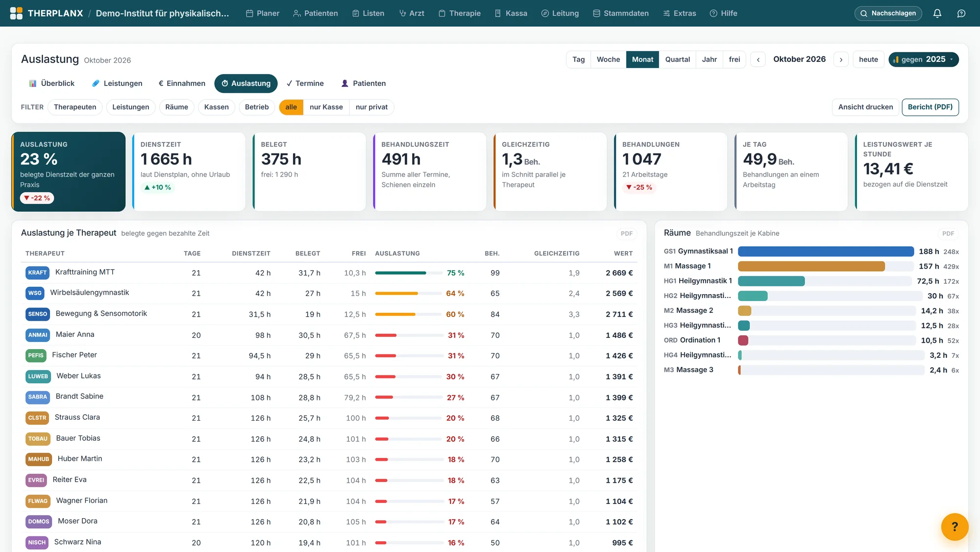This screenshot has width=980, height=552.
Task: Open the chat message icon in header
Action: 961,13
